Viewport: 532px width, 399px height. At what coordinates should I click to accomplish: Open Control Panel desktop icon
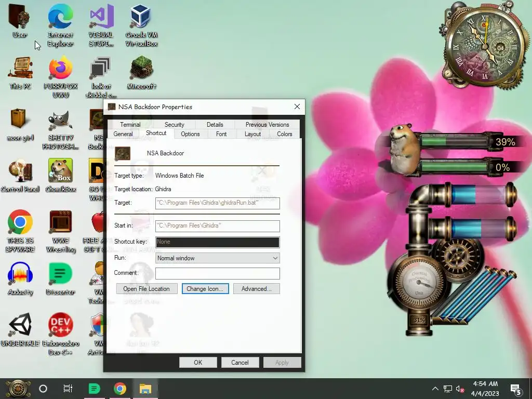[x=20, y=176]
